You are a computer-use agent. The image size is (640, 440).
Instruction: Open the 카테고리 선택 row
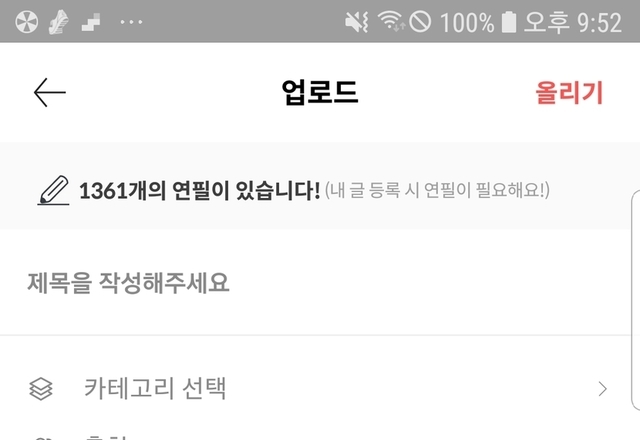320,389
